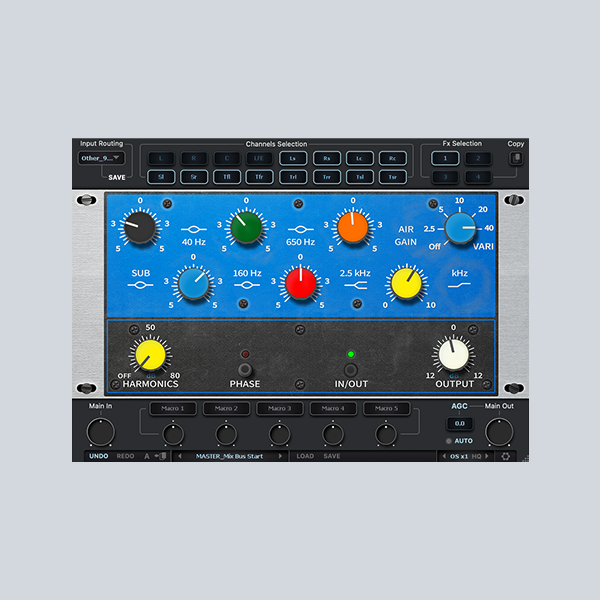Click the yellow HARMONICS knob
Viewport: 600px width, 600px height.
click(x=150, y=355)
